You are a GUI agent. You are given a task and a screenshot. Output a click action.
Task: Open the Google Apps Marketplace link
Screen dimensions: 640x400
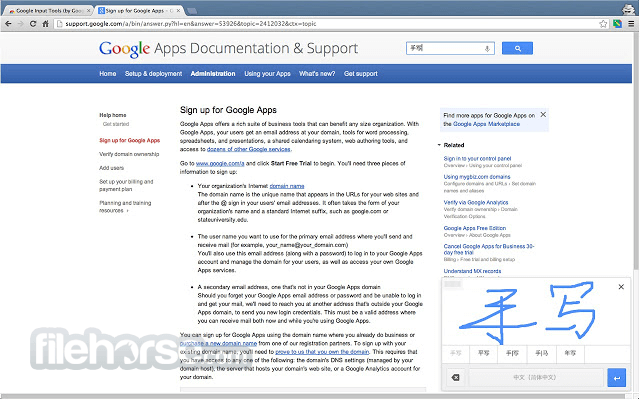tap(487, 124)
